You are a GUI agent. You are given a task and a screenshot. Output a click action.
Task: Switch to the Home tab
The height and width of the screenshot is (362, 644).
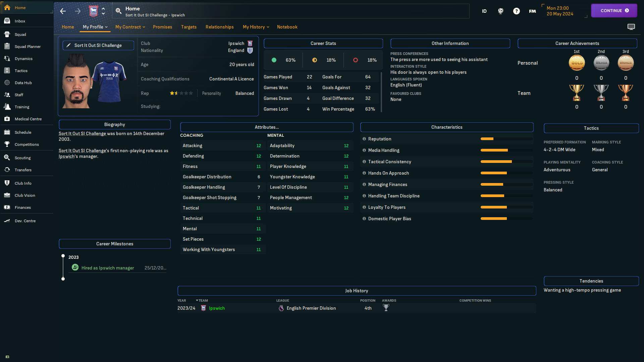68,27
